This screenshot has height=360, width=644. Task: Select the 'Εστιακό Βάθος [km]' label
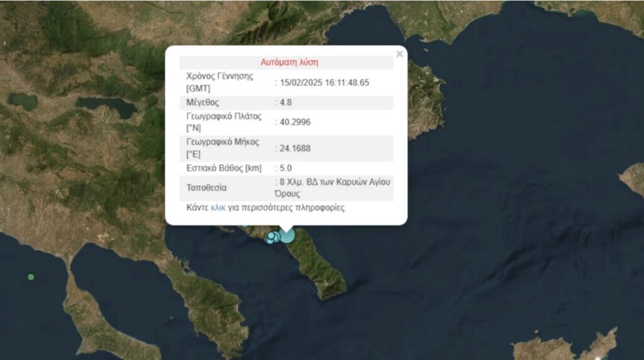(x=224, y=168)
